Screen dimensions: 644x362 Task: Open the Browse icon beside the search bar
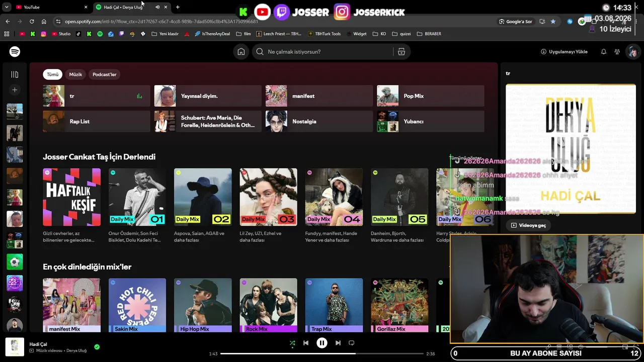click(401, 52)
